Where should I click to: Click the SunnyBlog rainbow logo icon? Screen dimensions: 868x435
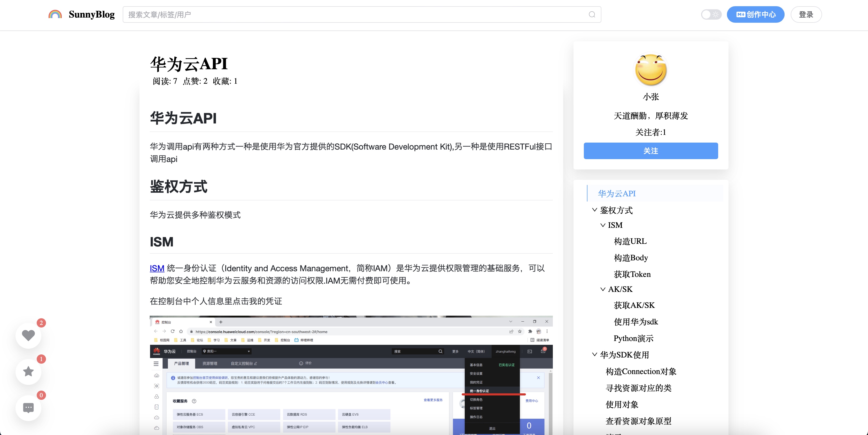pyautogui.click(x=55, y=14)
